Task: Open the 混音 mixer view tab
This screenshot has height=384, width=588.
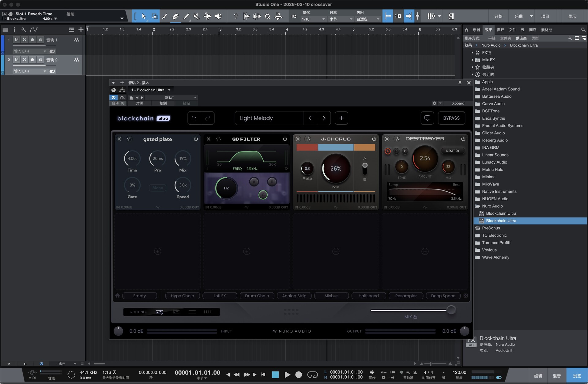Action: point(556,376)
